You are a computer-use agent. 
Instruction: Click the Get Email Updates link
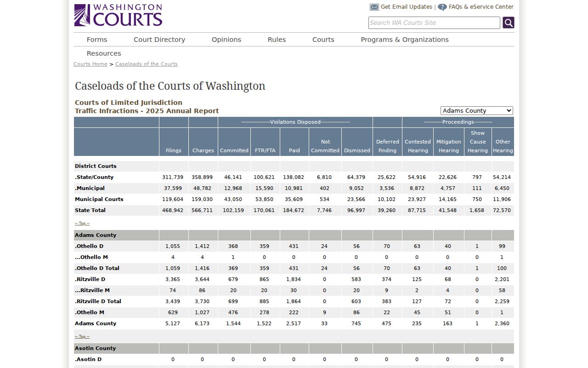click(407, 7)
